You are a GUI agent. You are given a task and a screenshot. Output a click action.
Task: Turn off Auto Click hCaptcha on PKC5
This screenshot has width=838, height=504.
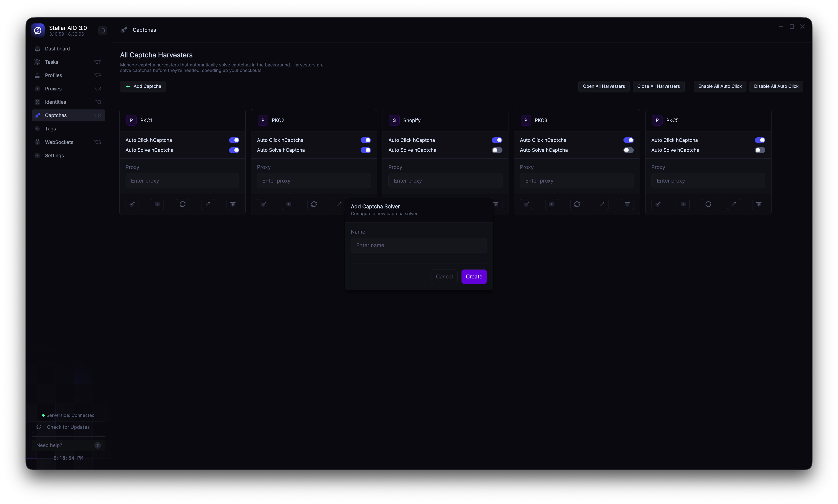click(760, 140)
